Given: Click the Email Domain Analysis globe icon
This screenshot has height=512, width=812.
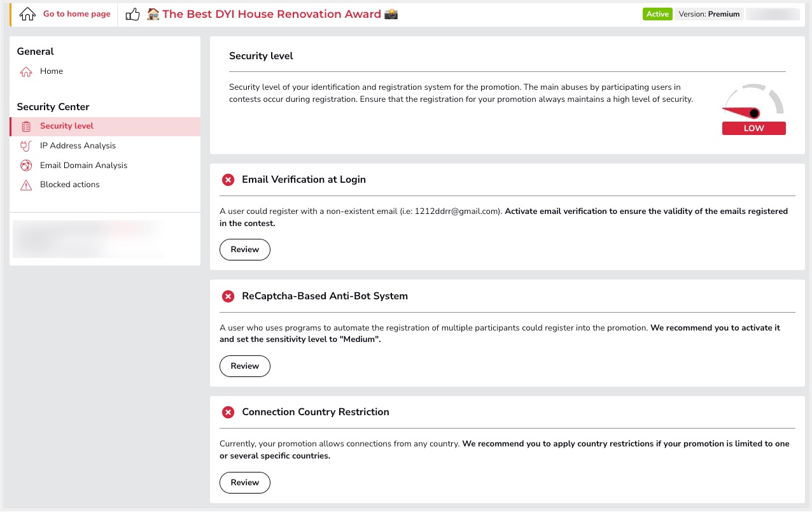Looking at the screenshot, I should tap(26, 166).
